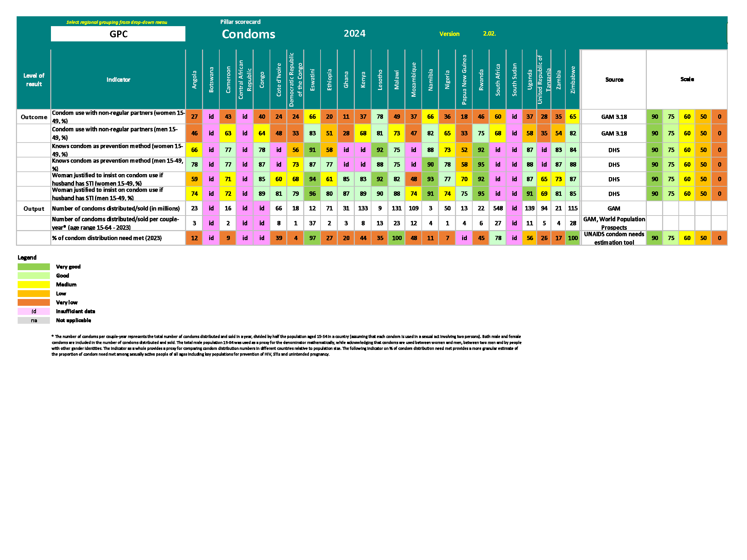
Task: Select Woman justified to insist (men) indicator
Action: point(118,194)
